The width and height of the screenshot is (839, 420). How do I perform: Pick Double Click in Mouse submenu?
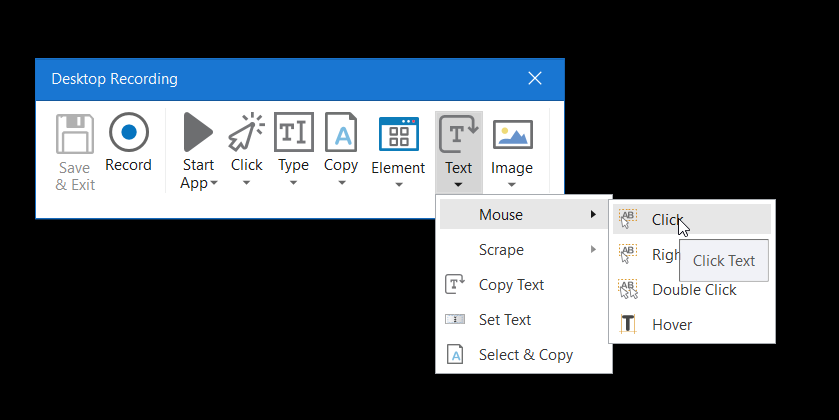[692, 289]
